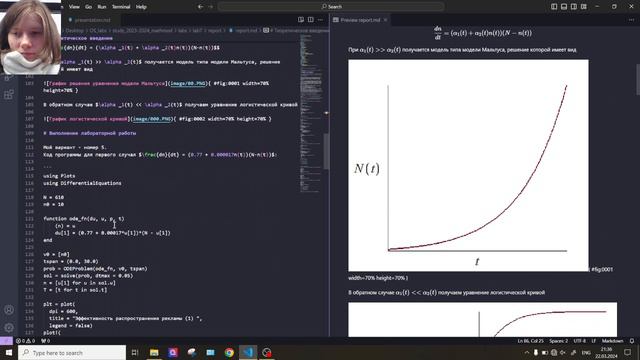Click the Search command center box
The image size is (640, 360).
click(x=331, y=7)
